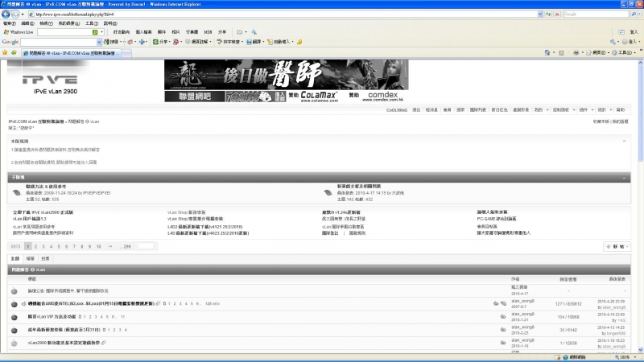The width and height of the screenshot is (644, 362).
Task: Click the new thread post button
Action: coord(617,247)
